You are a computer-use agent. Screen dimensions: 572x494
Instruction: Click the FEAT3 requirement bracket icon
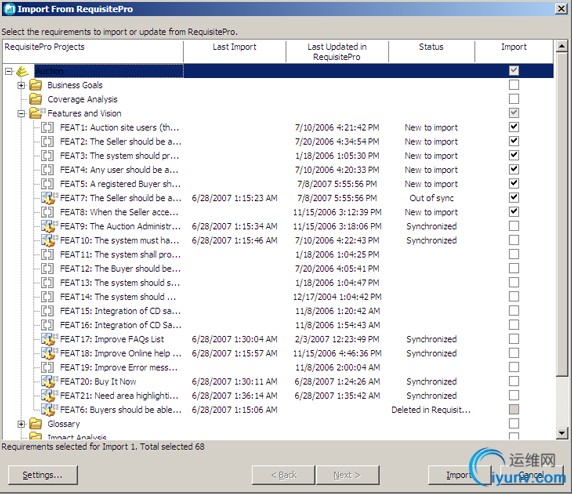click(47, 156)
